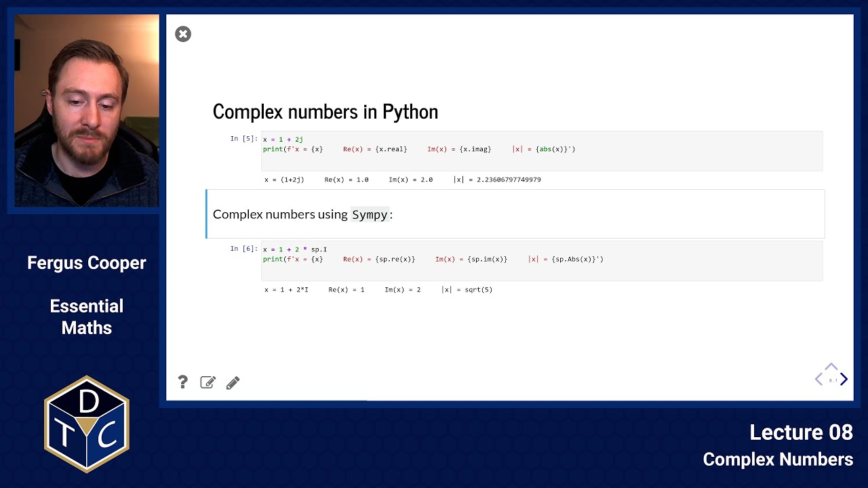868x488 pixels.
Task: Activate the solid pencil drawing icon
Action: pos(233,383)
